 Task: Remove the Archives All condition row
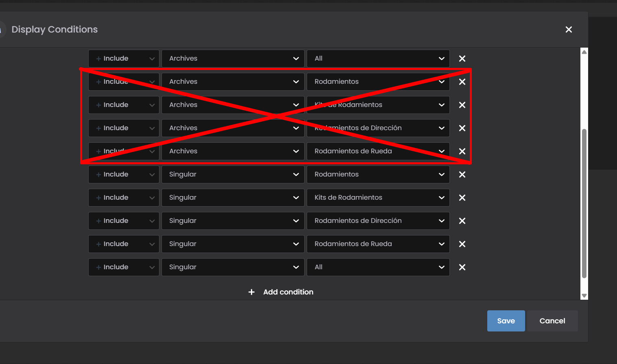click(x=462, y=59)
